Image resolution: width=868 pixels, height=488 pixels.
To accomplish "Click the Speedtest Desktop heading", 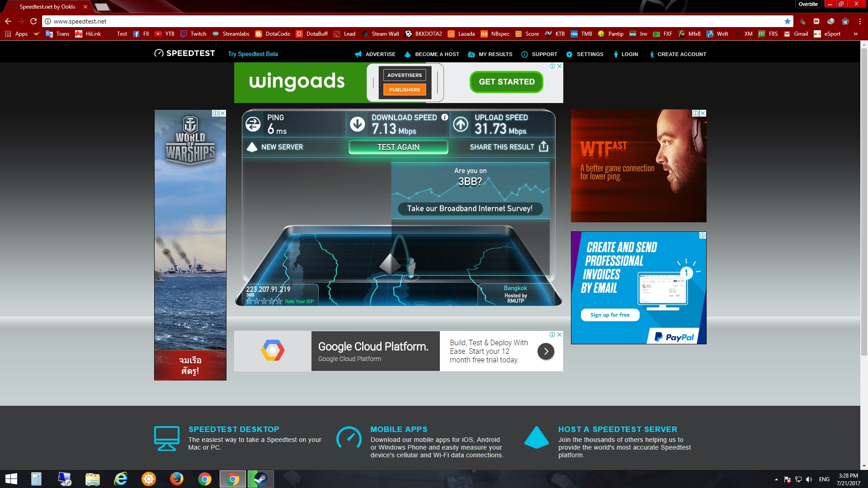I will (234, 429).
